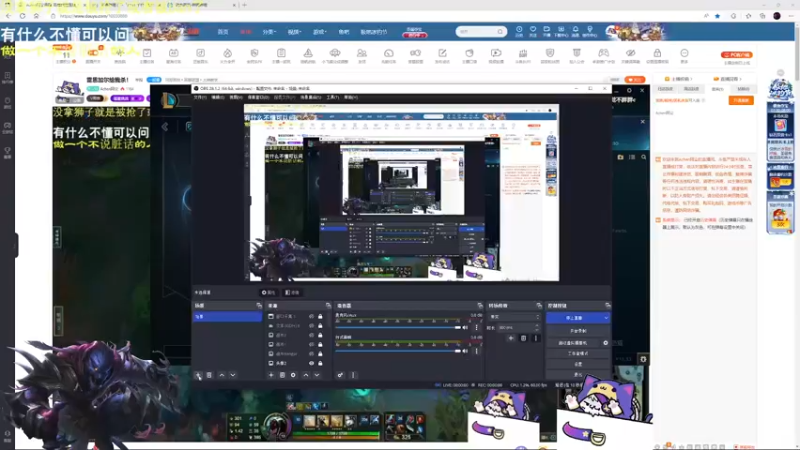This screenshot has width=800, height=450.
Task: Pop out the Scene Transitions dock
Action: pyautogui.click(x=539, y=306)
